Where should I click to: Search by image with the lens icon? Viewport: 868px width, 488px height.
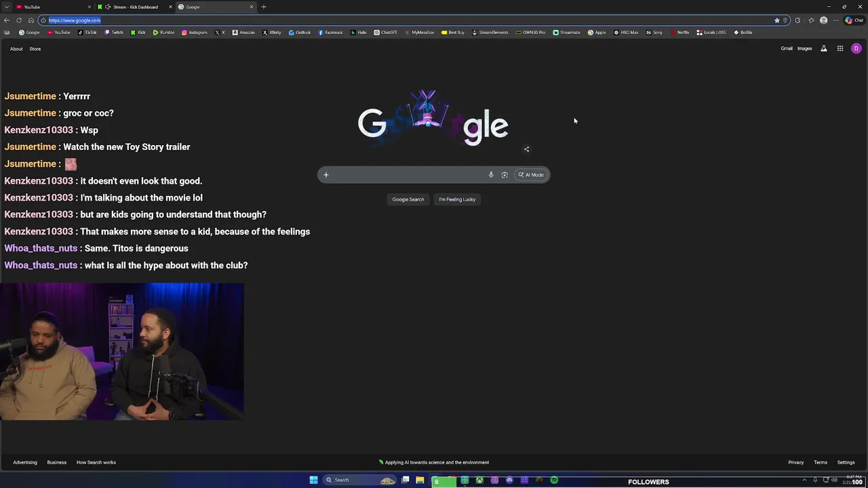pyautogui.click(x=505, y=175)
